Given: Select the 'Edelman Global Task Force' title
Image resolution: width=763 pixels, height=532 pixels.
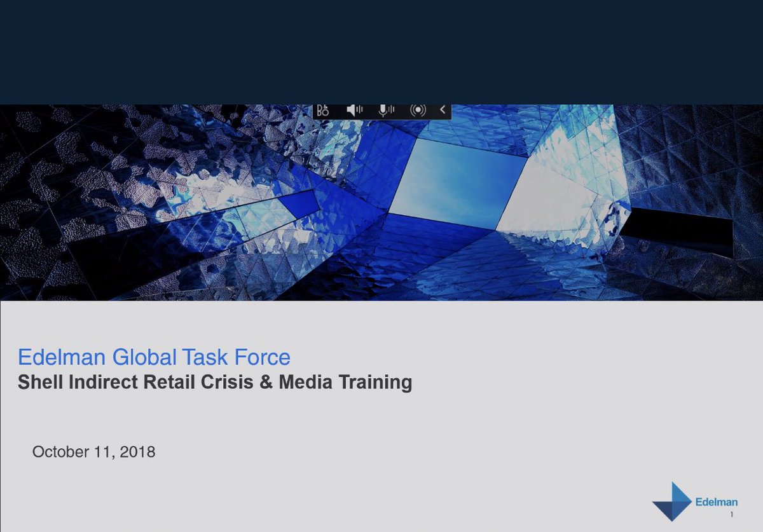Looking at the screenshot, I should click(154, 357).
